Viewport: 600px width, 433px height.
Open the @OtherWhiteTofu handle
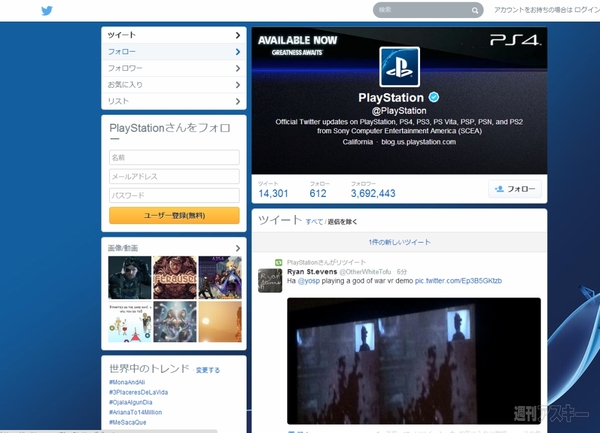tap(365, 272)
